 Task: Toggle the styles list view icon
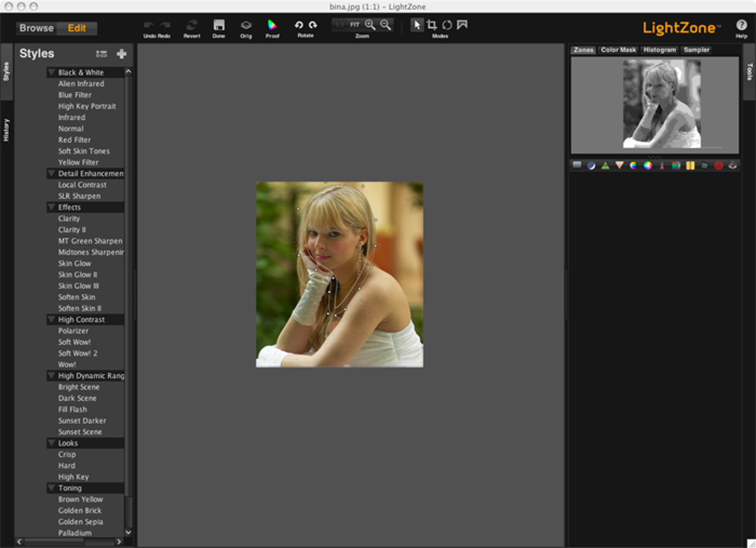102,53
